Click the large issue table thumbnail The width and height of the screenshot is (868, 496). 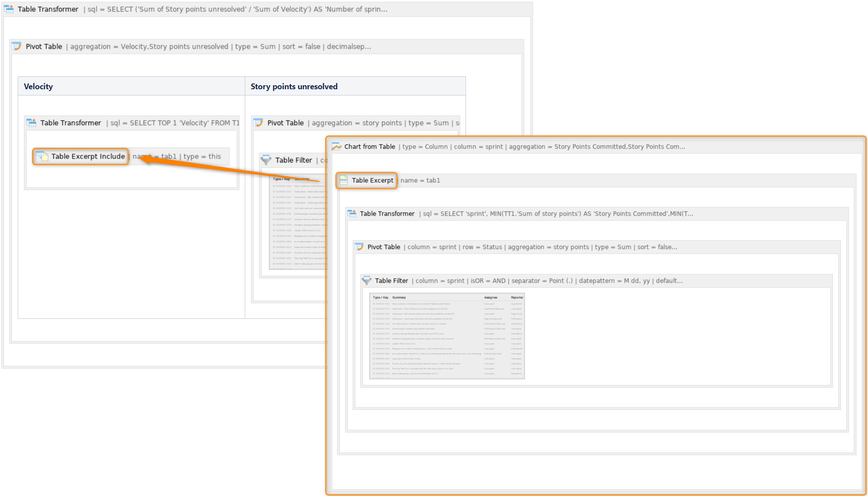(447, 336)
